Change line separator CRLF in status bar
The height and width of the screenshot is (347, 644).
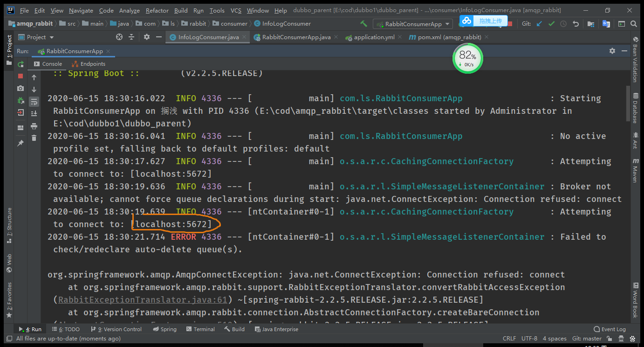point(509,339)
